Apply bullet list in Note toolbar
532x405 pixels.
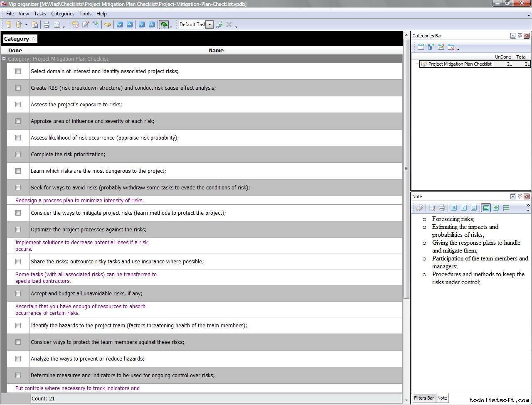coord(506,208)
